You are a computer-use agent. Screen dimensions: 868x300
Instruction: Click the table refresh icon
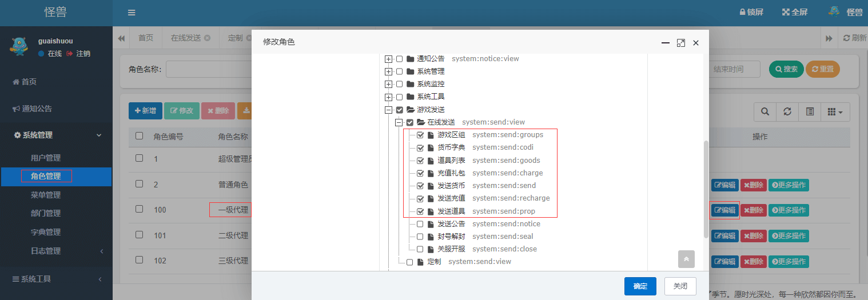[787, 112]
